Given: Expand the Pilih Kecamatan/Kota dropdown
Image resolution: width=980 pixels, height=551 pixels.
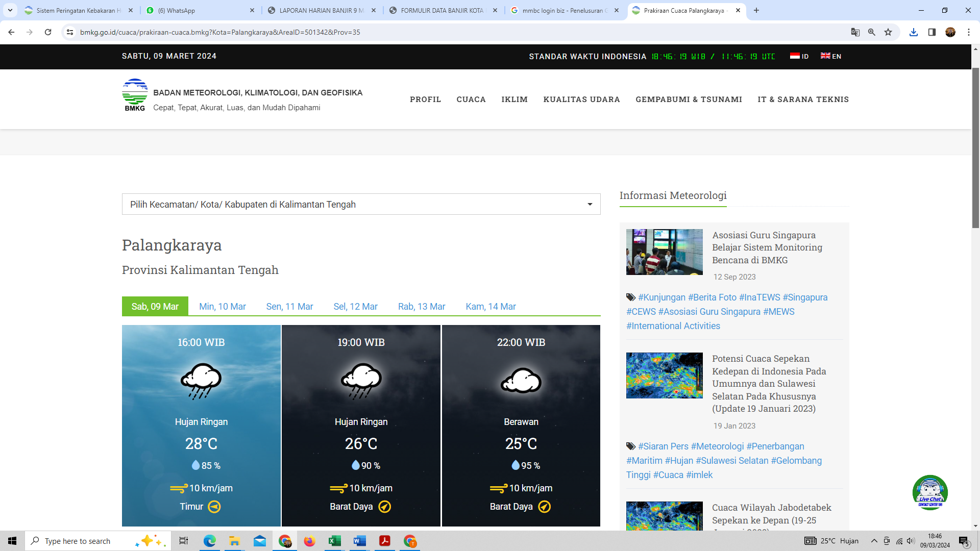Looking at the screenshot, I should tap(361, 204).
